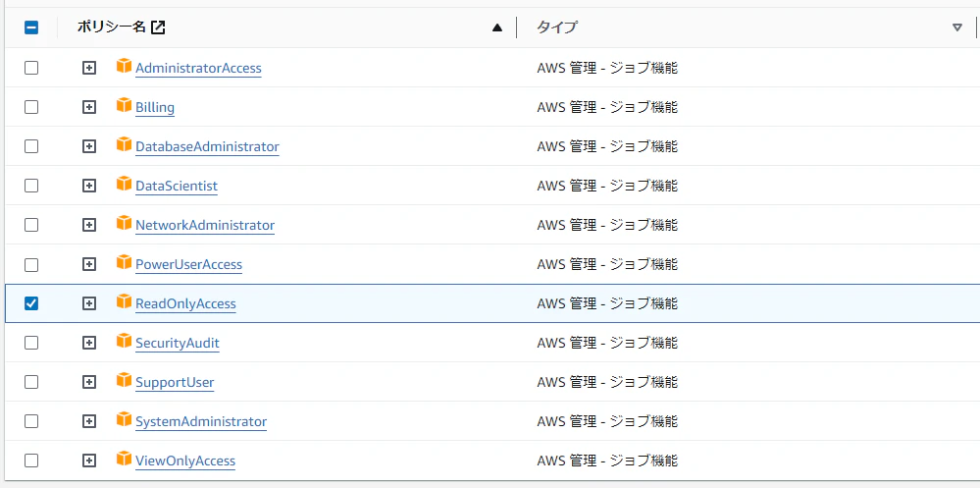Click the orange policy icon beside SecurityAudit
The height and width of the screenshot is (488, 980).
124,341
